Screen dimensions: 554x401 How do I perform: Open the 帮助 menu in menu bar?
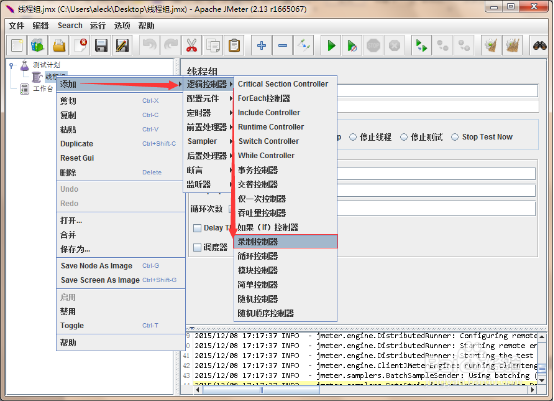click(146, 26)
